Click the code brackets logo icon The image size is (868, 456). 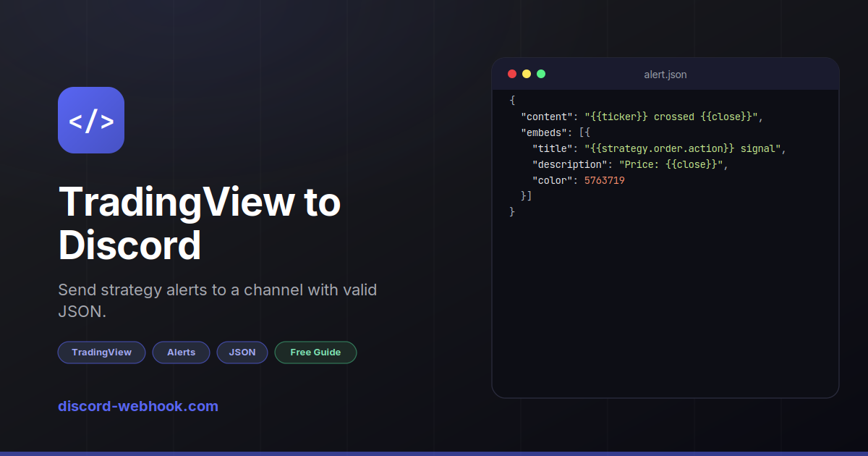(x=91, y=120)
